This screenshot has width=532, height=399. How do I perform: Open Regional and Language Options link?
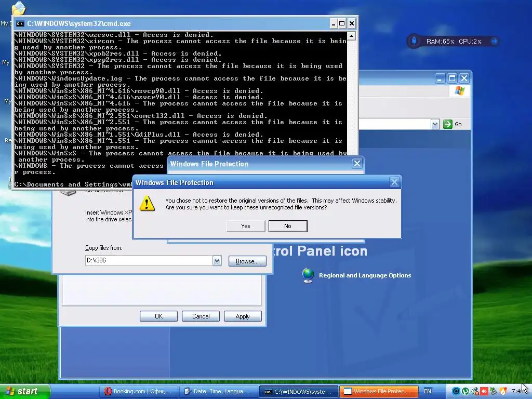point(365,275)
